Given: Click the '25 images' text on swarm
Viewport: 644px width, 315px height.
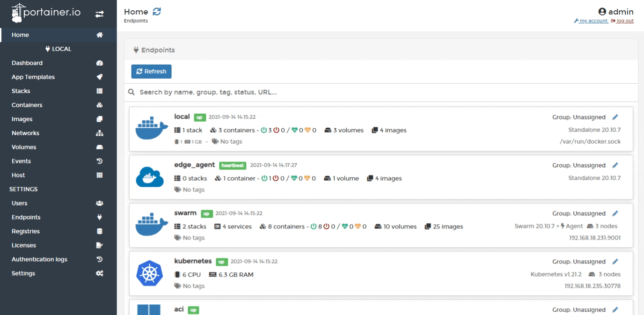Looking at the screenshot, I should [448, 227].
